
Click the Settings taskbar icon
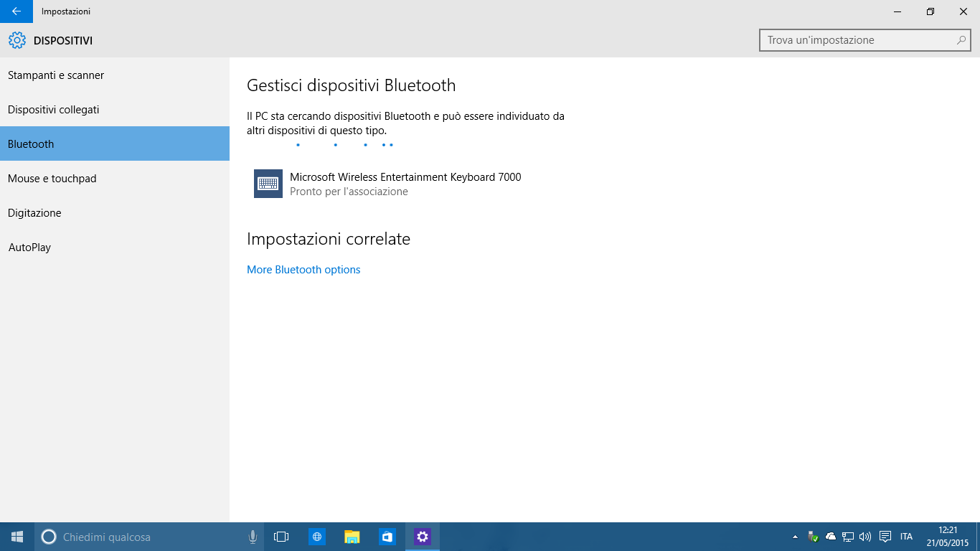point(422,537)
